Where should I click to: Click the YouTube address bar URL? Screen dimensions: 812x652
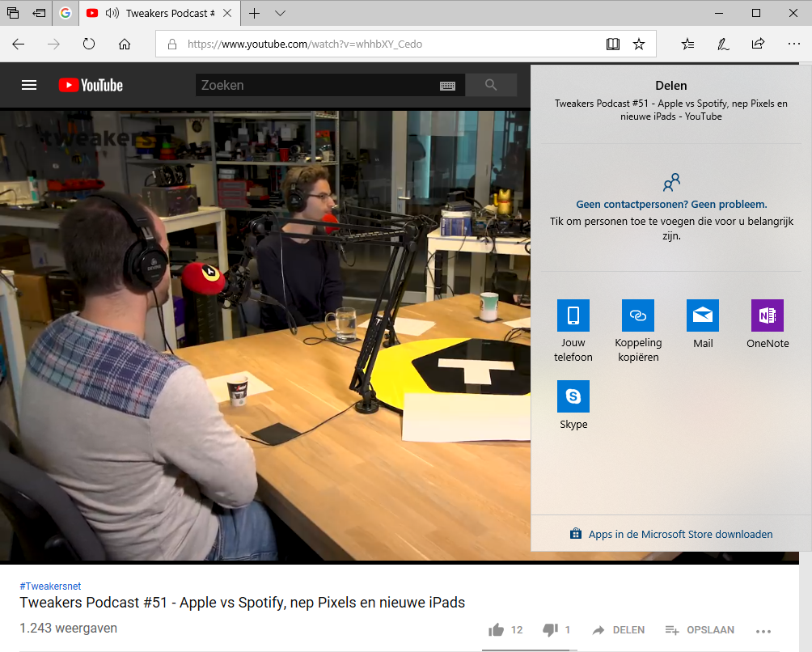(304, 44)
